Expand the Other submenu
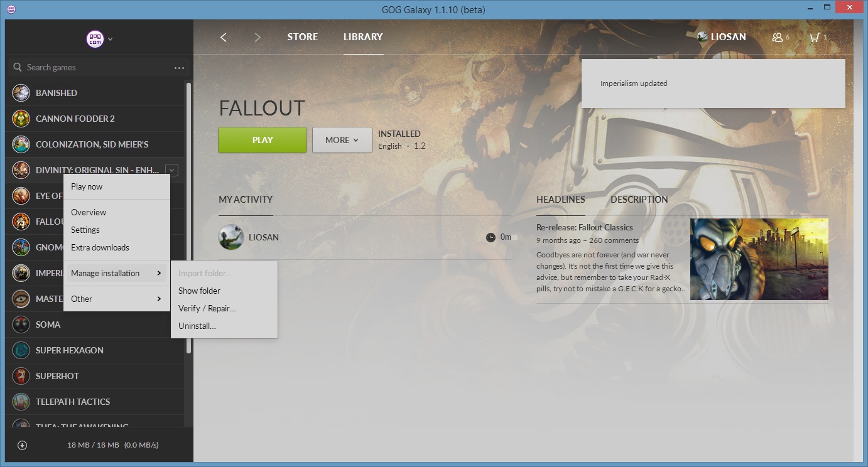Viewport: 868px width, 467px height. tap(117, 299)
